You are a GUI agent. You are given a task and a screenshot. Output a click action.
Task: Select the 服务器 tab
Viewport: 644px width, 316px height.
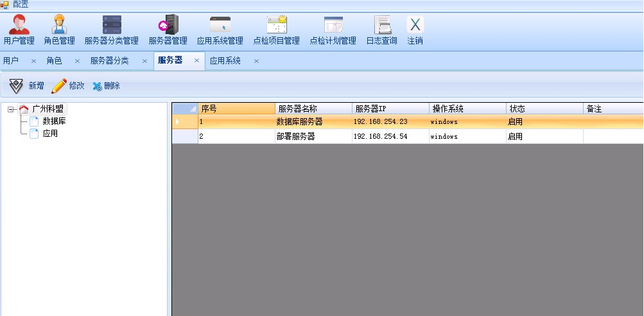tap(170, 60)
